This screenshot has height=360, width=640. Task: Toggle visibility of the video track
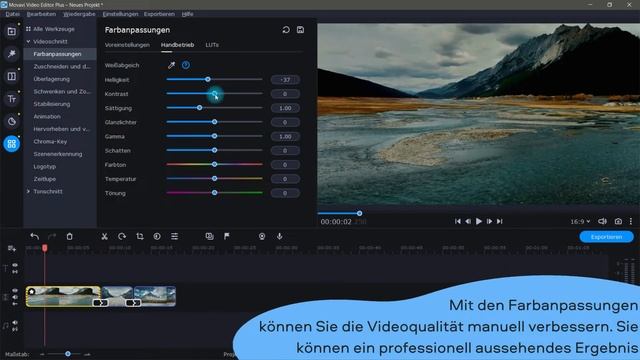pyautogui.click(x=15, y=291)
